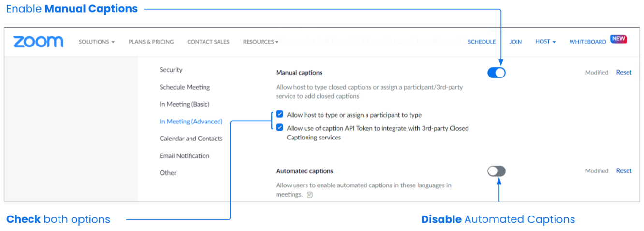Go to Email Notification settings

pos(184,156)
